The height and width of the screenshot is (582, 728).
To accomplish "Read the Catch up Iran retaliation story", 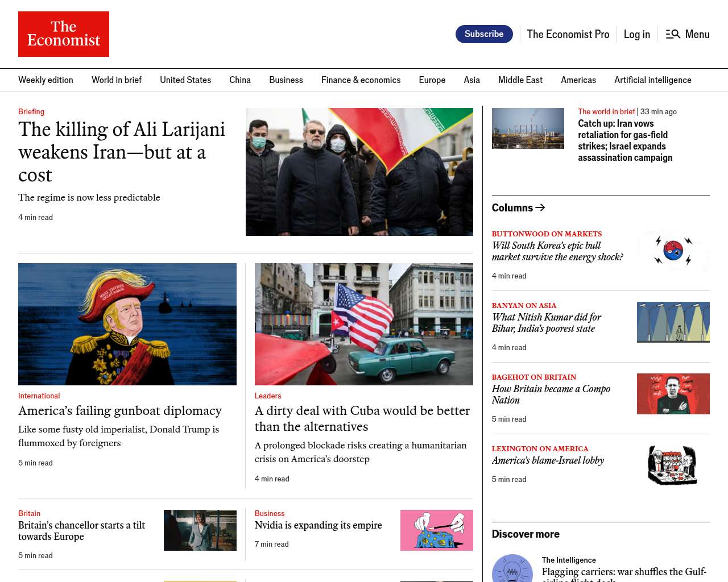I will pyautogui.click(x=625, y=140).
